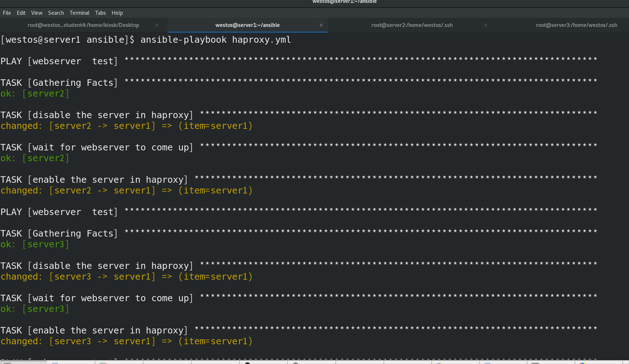The height and width of the screenshot is (364, 629).
Task: Close the root@westos_student4 Desktop tab
Action: coord(157,25)
